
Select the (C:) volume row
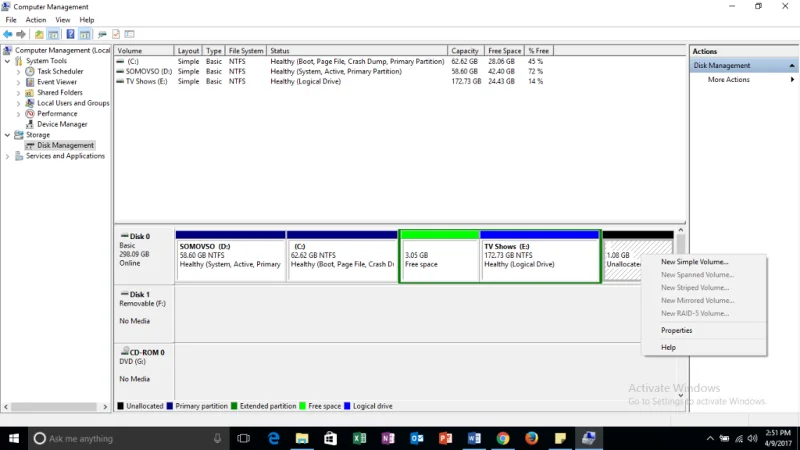click(x=332, y=61)
